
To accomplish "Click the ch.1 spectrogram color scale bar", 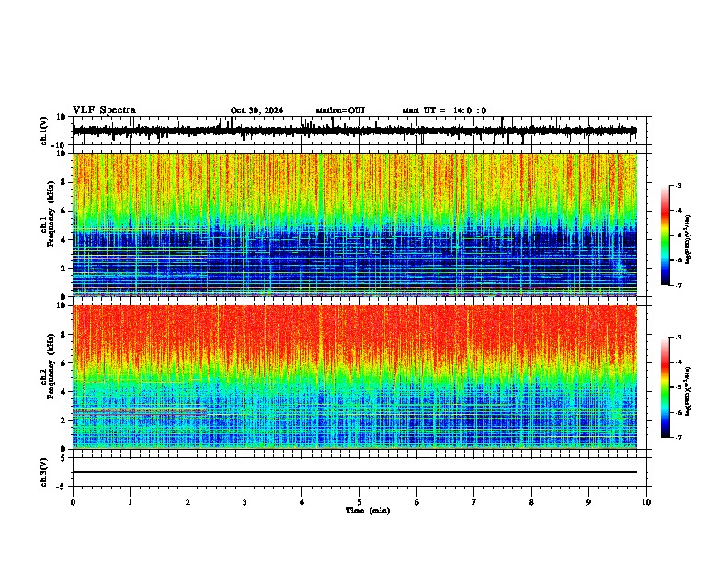I will click(x=665, y=236).
